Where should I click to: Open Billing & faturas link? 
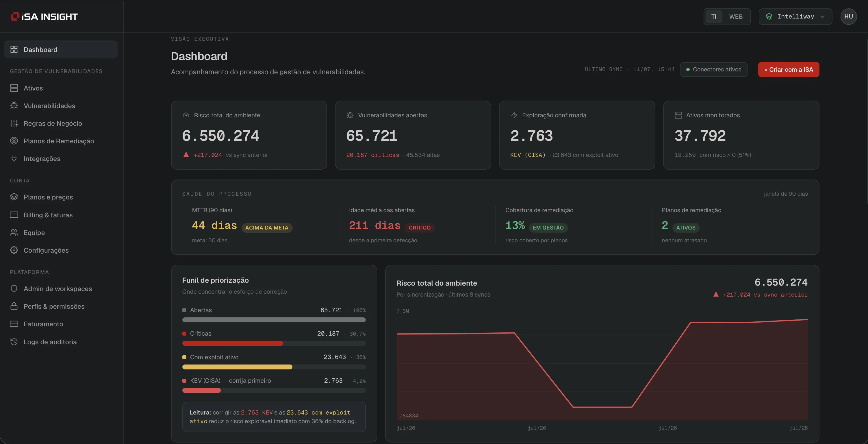tap(61, 215)
